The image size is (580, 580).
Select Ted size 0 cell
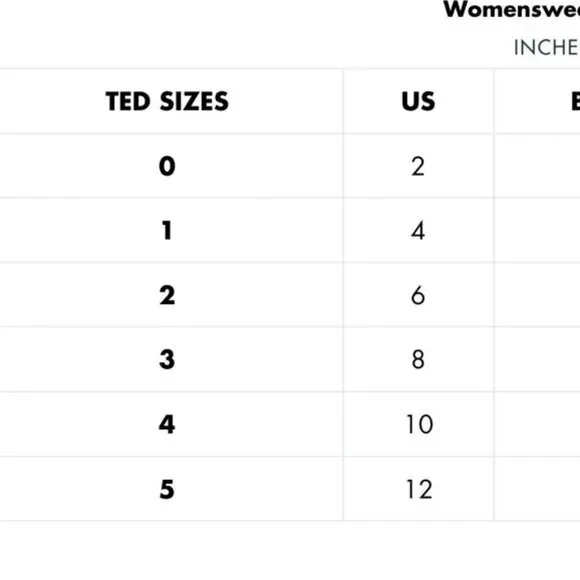(167, 166)
